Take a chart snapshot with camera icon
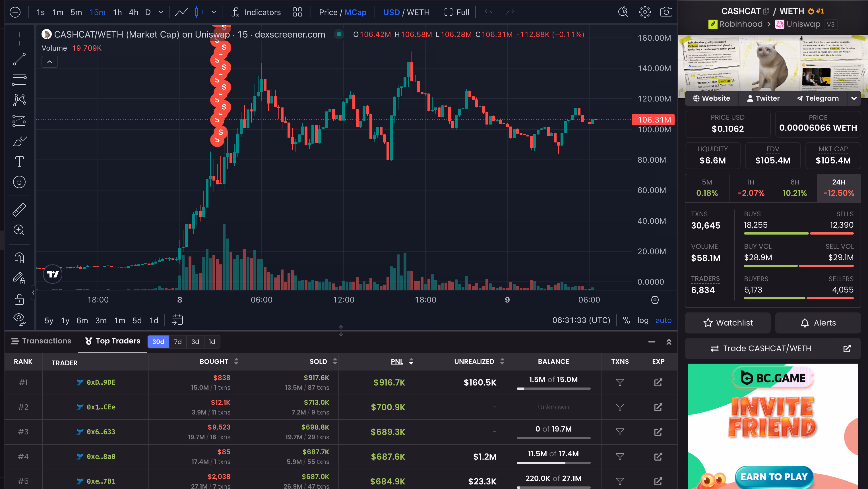The height and width of the screenshot is (489, 868). (666, 12)
